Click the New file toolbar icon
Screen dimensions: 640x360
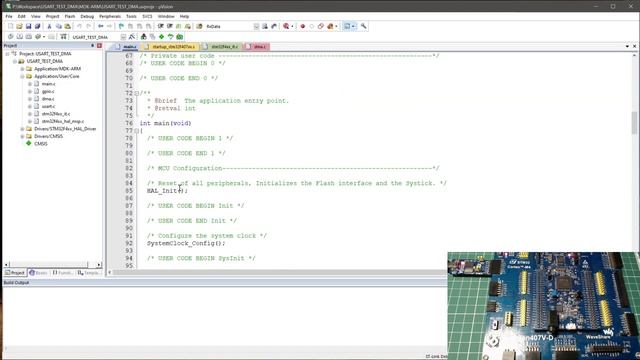coord(11,26)
